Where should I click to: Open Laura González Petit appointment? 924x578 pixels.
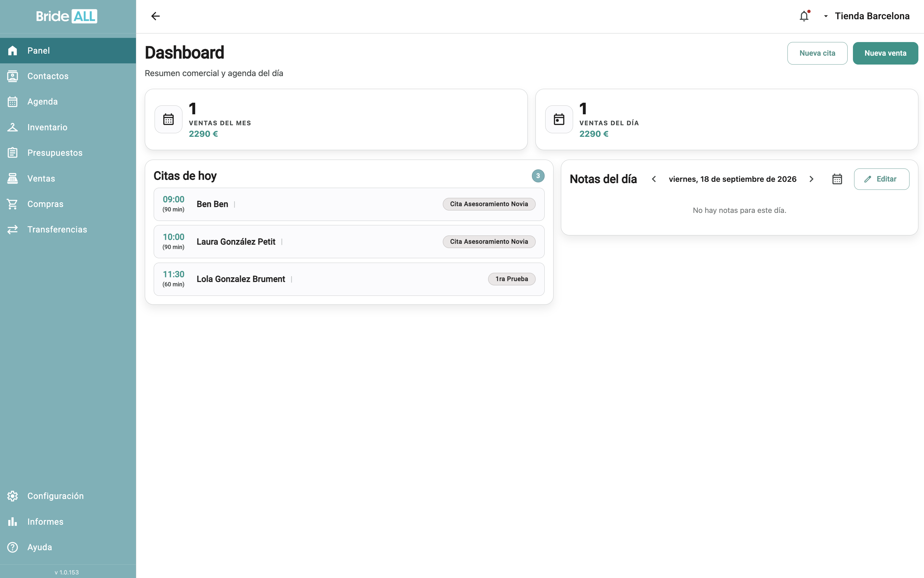pos(349,242)
